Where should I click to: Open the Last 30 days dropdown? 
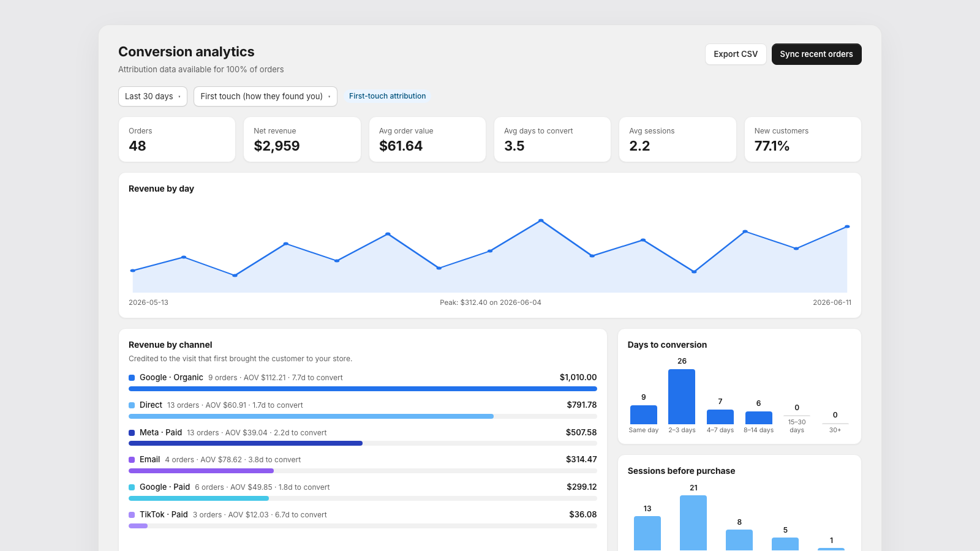pos(153,96)
